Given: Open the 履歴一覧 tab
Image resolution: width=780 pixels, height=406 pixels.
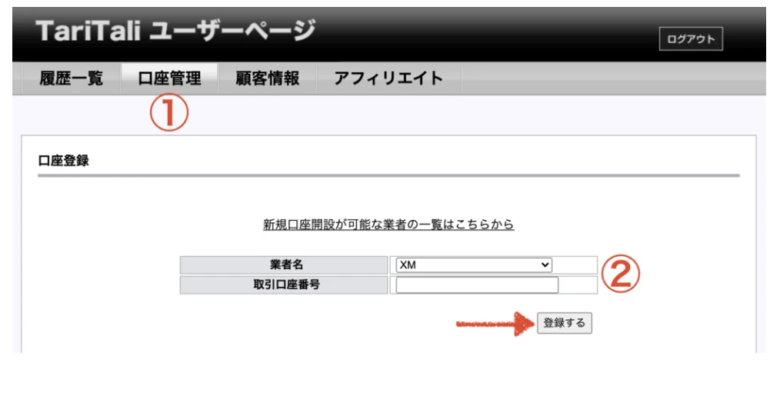Looking at the screenshot, I should 71,78.
